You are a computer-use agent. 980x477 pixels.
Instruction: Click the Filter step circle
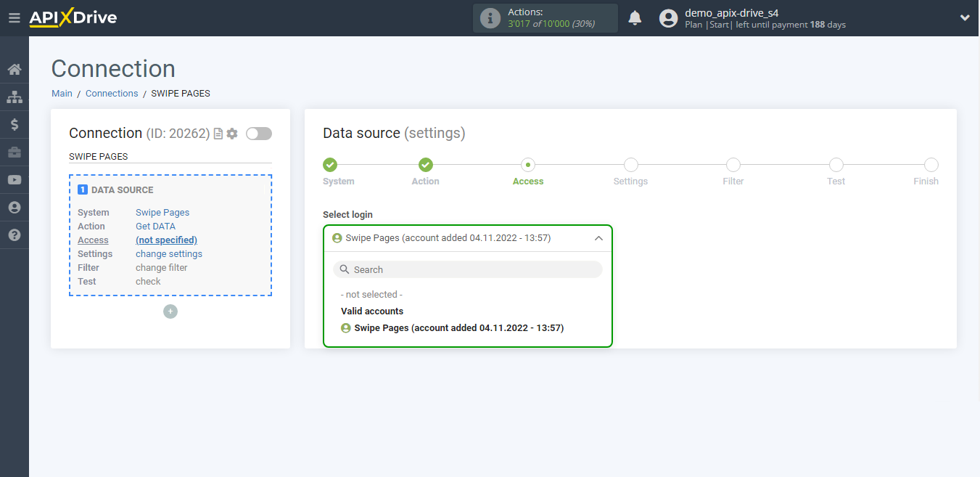(733, 165)
